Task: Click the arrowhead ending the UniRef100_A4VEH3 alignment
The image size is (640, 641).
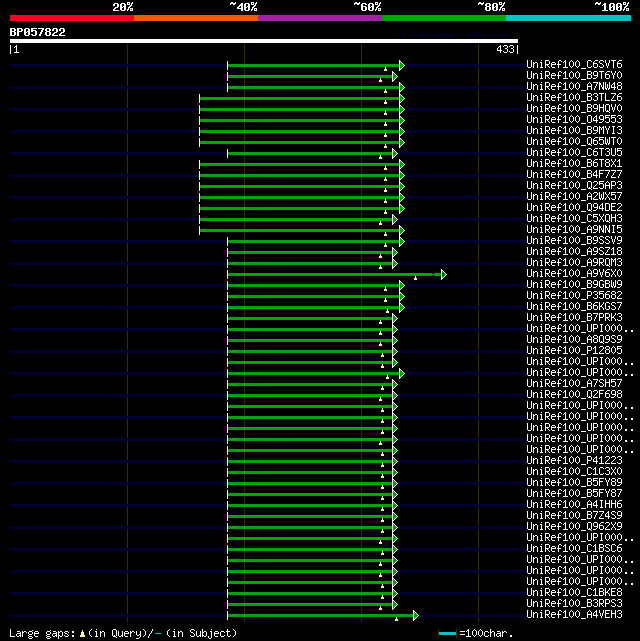Action: (416, 615)
